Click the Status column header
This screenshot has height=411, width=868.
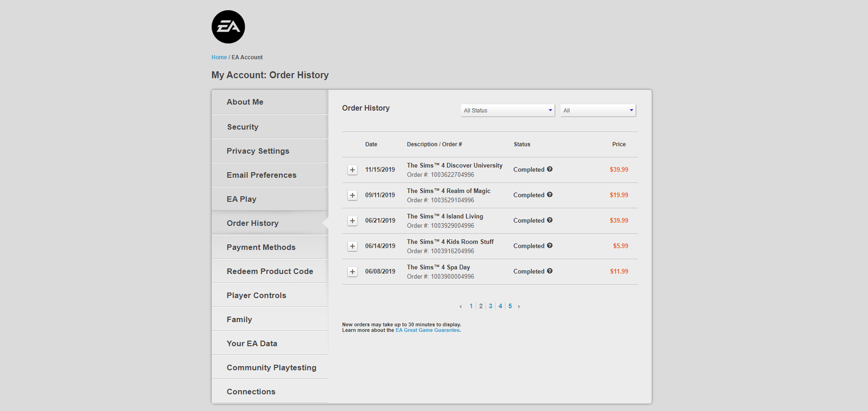point(522,144)
